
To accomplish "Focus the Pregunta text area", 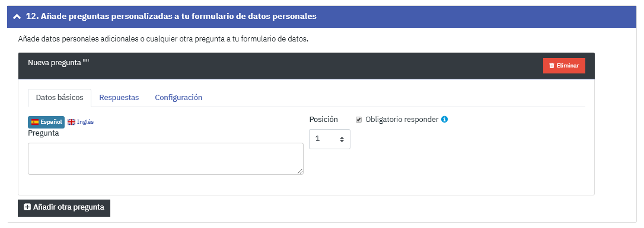I will point(165,159).
